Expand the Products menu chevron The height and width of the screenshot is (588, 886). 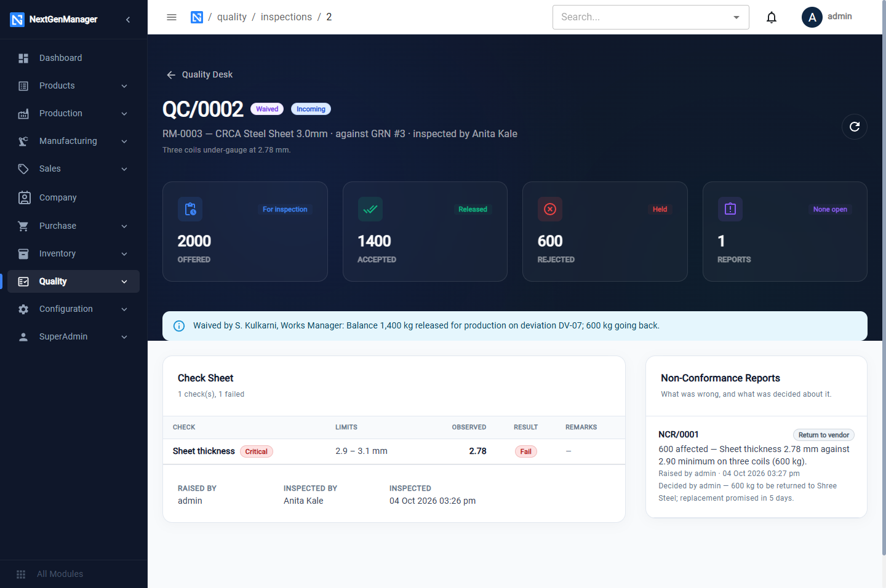(124, 86)
